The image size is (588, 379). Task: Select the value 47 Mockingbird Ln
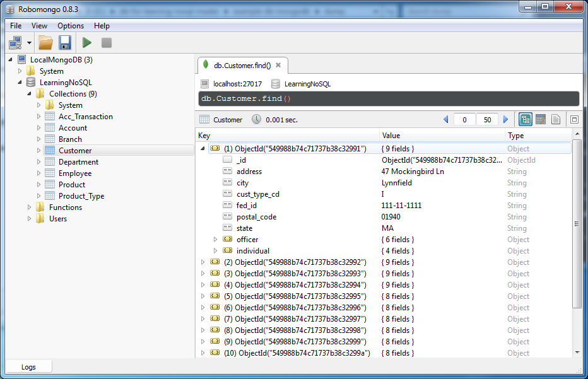point(413,172)
